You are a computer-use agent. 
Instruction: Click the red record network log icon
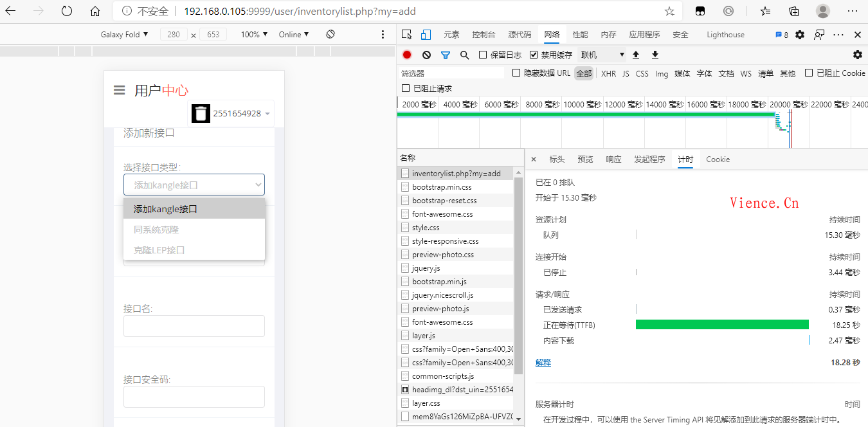click(407, 55)
